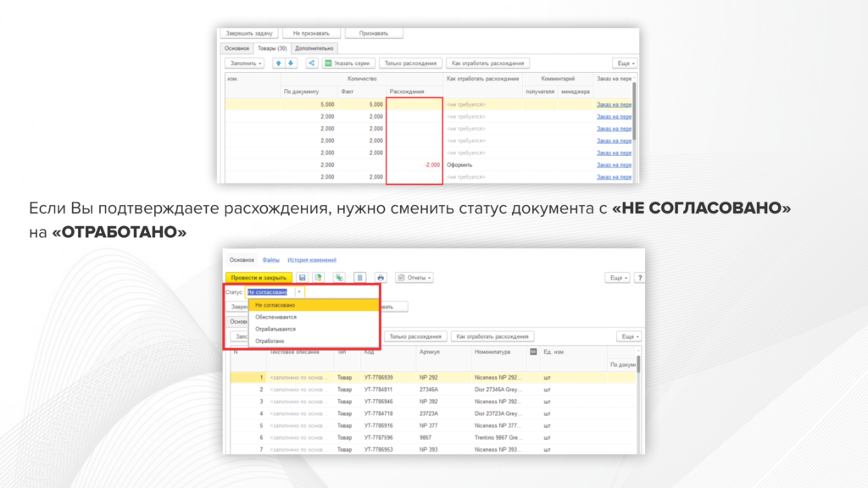868x488 pixels.
Task: Select 'Не согласовано' in the status list
Action: tap(314, 305)
